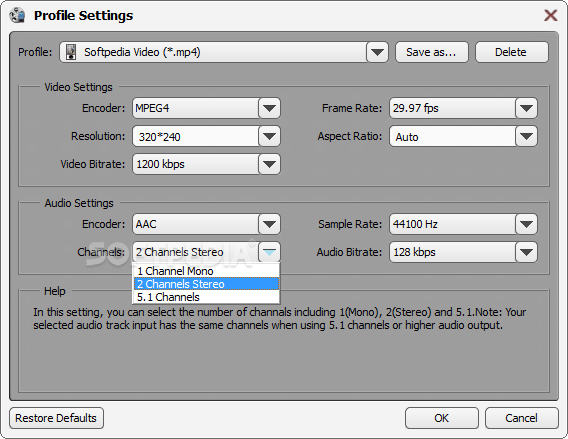
Task: Open the Resolution 320*240 dropdown arrow
Action: point(269,136)
